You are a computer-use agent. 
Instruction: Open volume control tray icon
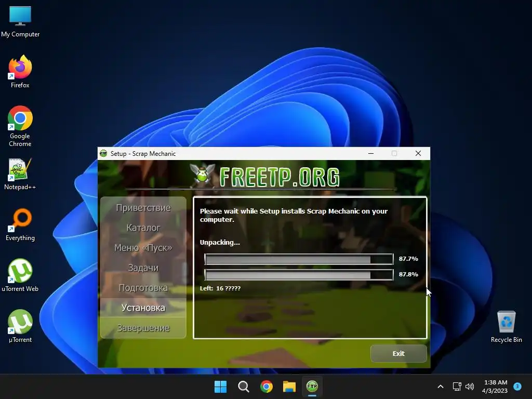pos(470,387)
